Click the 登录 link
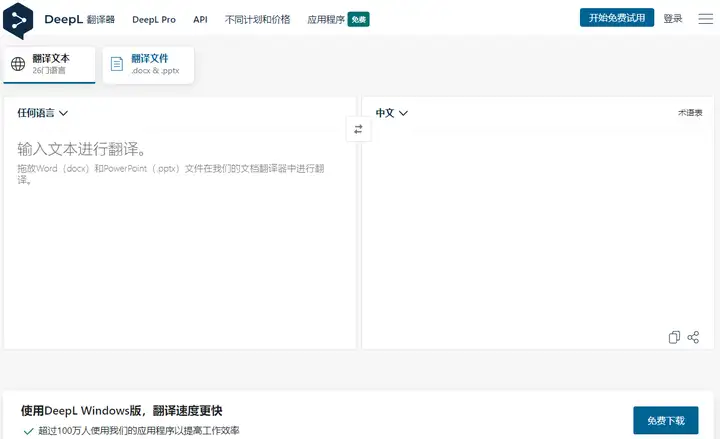Viewport: 720px width, 439px height. coord(673,18)
